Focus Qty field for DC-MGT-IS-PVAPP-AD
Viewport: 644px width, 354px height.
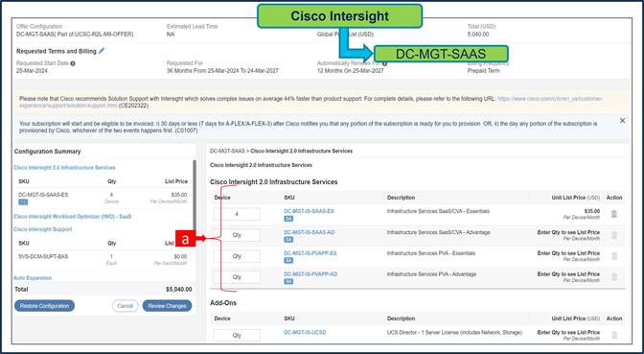237,277
